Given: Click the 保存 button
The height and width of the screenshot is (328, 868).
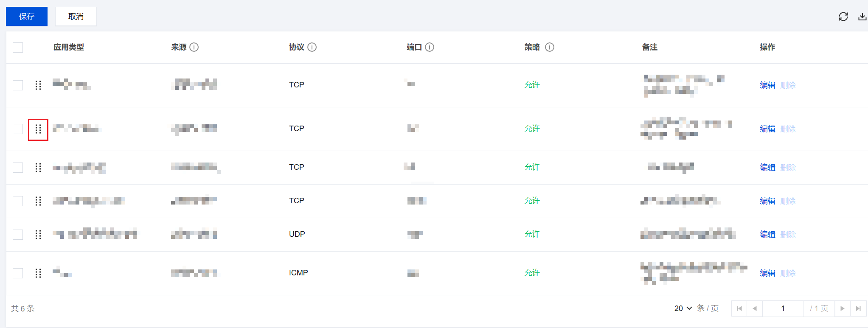Looking at the screenshot, I should [x=27, y=17].
